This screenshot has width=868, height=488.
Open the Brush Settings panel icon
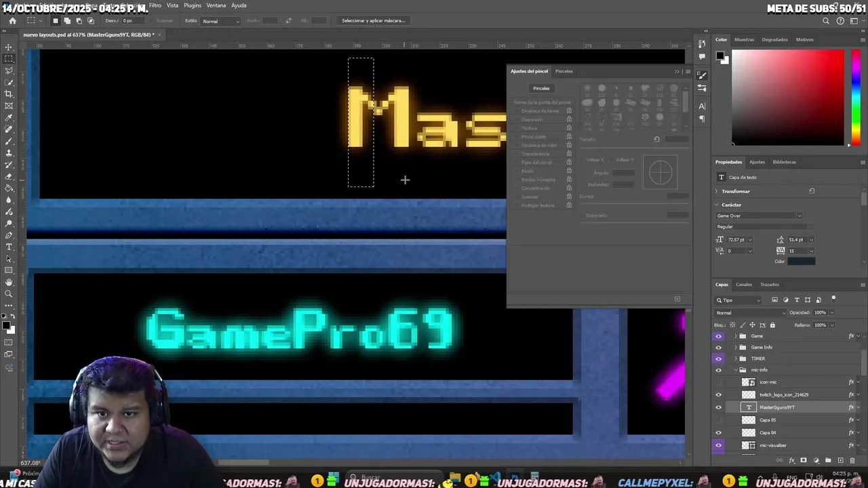click(702, 75)
